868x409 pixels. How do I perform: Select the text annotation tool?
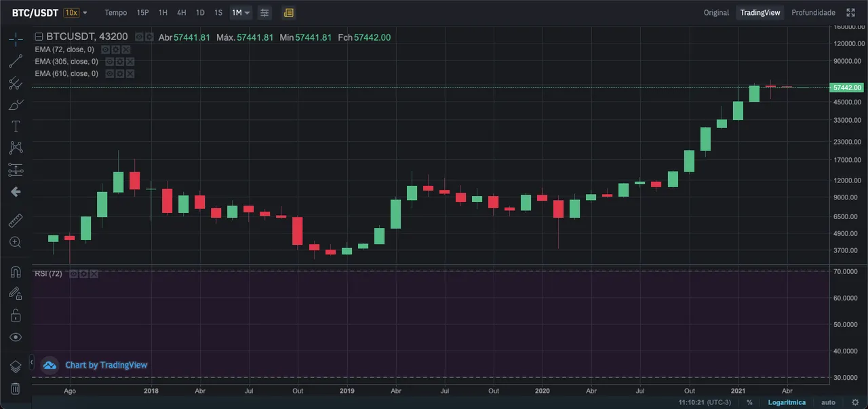(x=16, y=126)
